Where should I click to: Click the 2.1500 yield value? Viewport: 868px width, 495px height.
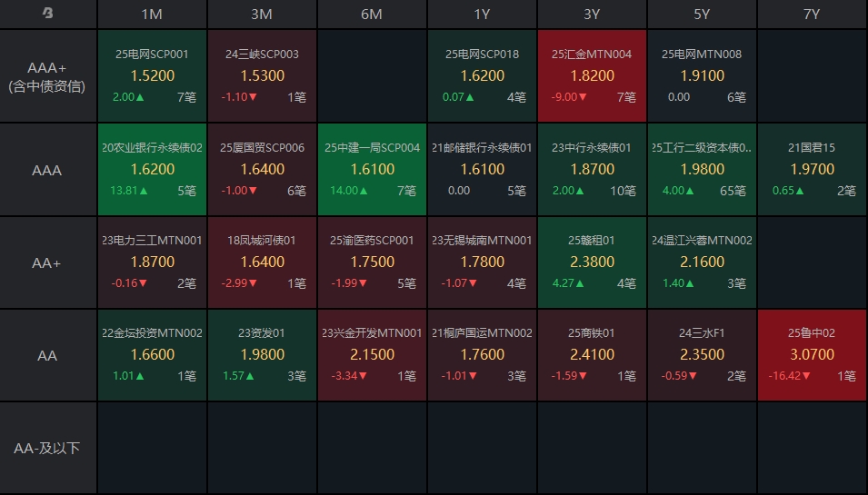tap(372, 354)
